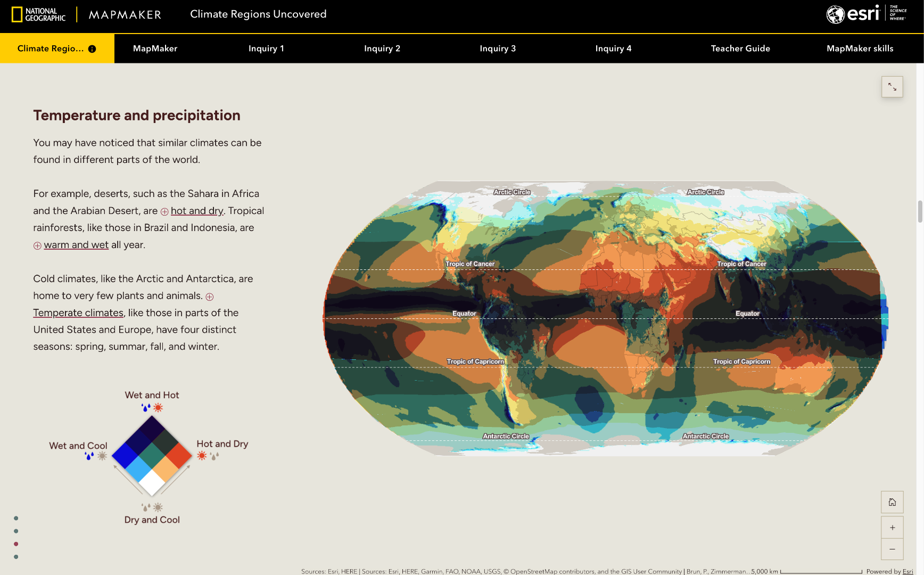Click the 'Temperature and precipitation' heading
This screenshot has width=924, height=575.
click(137, 116)
